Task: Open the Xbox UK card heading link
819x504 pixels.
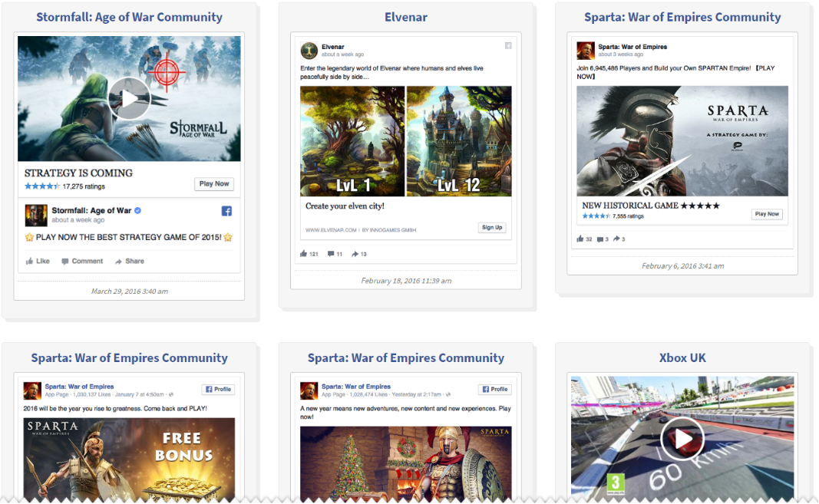Action: click(682, 357)
